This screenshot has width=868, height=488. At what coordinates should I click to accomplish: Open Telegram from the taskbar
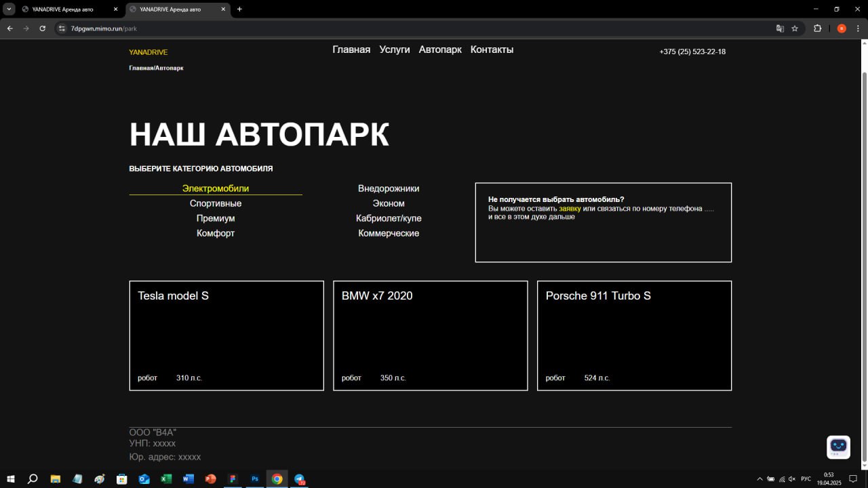pyautogui.click(x=300, y=479)
